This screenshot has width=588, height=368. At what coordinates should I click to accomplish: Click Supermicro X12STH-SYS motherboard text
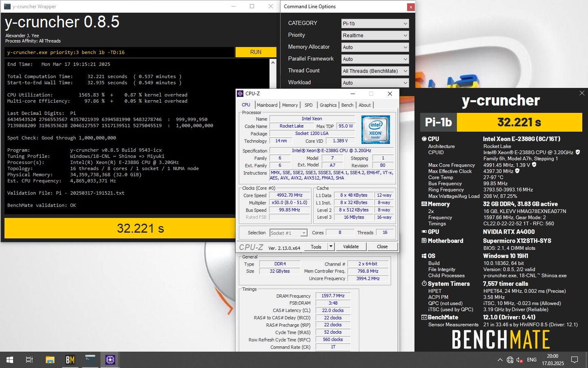(x=517, y=241)
